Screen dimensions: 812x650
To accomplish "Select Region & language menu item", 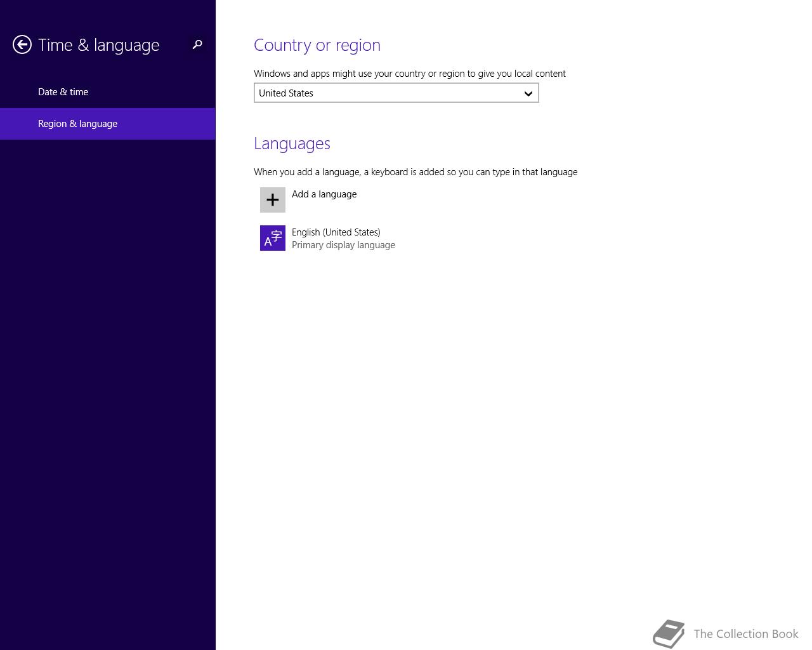I will coord(107,124).
